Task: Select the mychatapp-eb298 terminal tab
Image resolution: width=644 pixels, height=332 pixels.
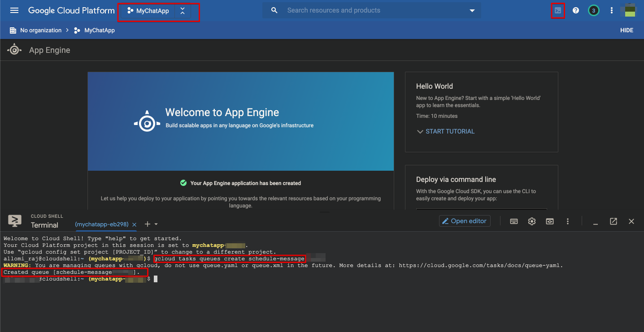Action: [102, 224]
